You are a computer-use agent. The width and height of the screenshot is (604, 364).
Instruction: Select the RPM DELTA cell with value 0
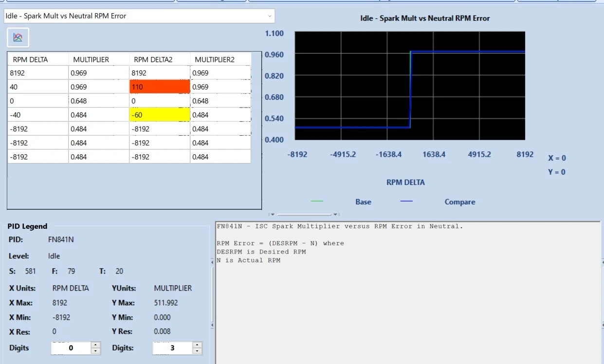pos(38,101)
